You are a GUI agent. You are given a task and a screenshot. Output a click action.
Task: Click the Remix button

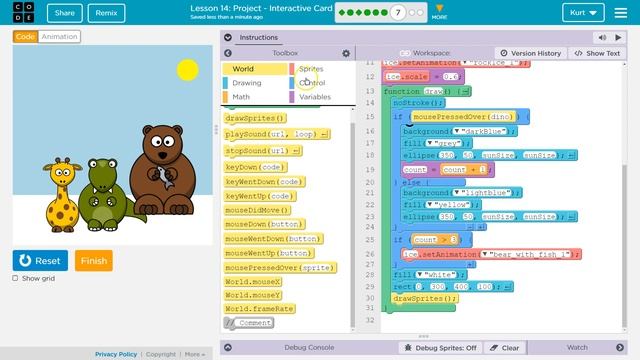(106, 13)
